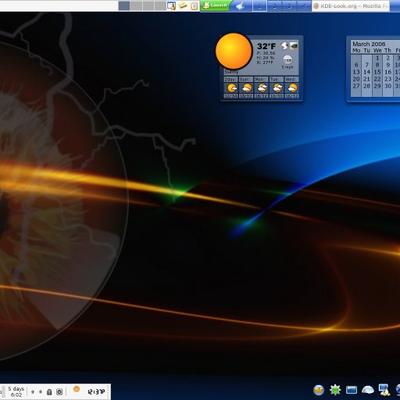Open the white dome launcher in dock

367,390
